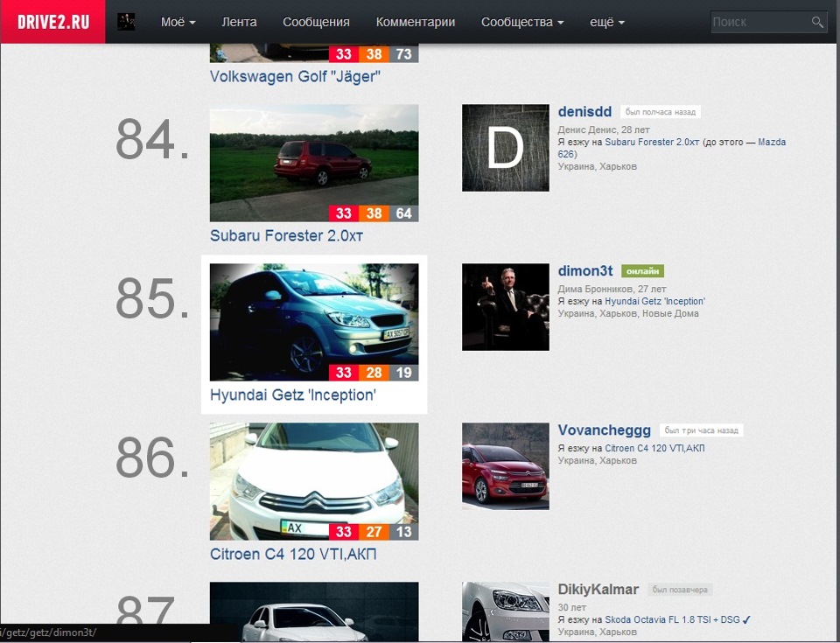Image resolution: width=840 pixels, height=643 pixels.
Task: Open the Subaru Forester 2.0xт car title
Action: (287, 235)
